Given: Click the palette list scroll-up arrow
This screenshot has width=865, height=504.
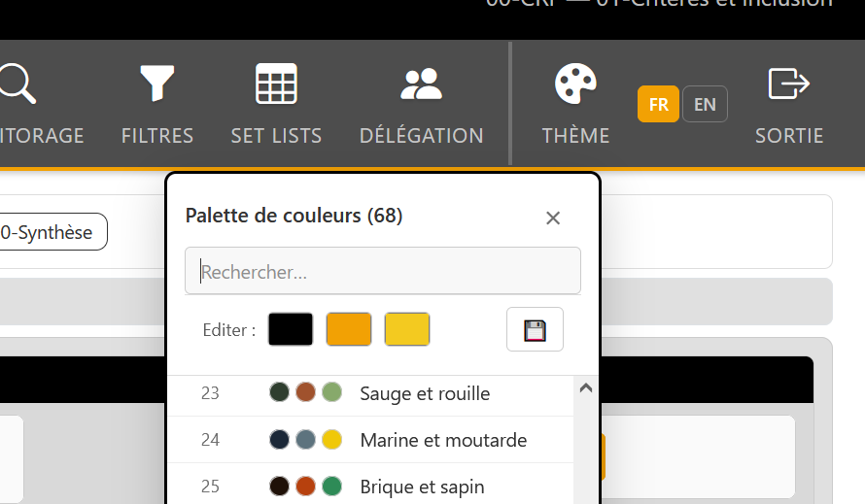Looking at the screenshot, I should (586, 388).
